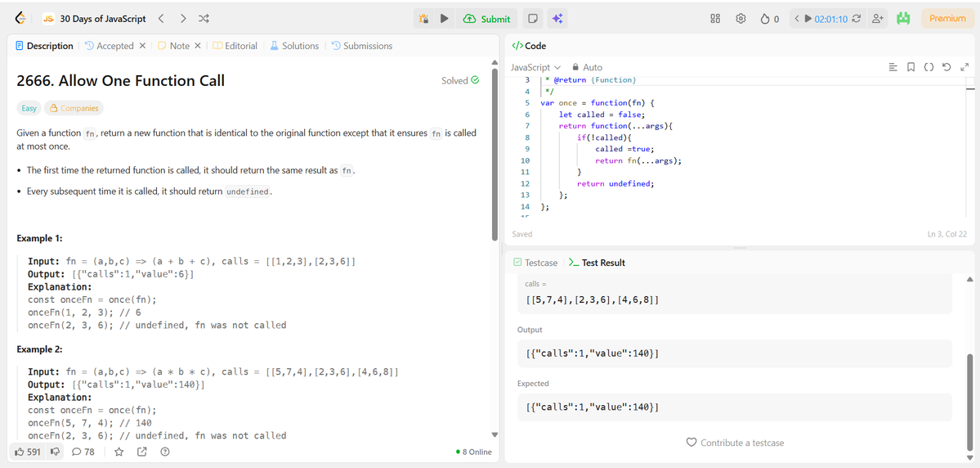Screen dimensions: 980x468
Task: Pick a random problem with shuffle icon
Action: (x=204, y=19)
